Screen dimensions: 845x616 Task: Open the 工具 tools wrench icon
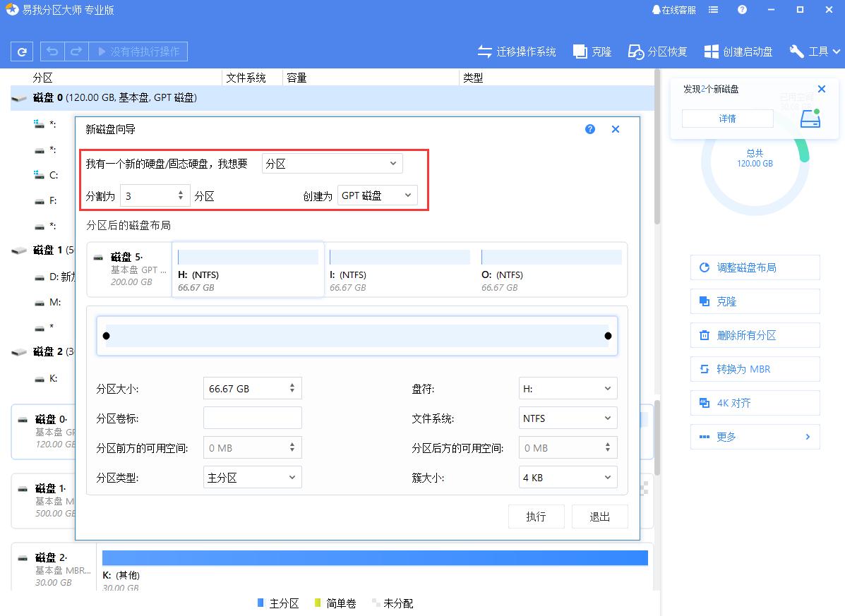796,51
